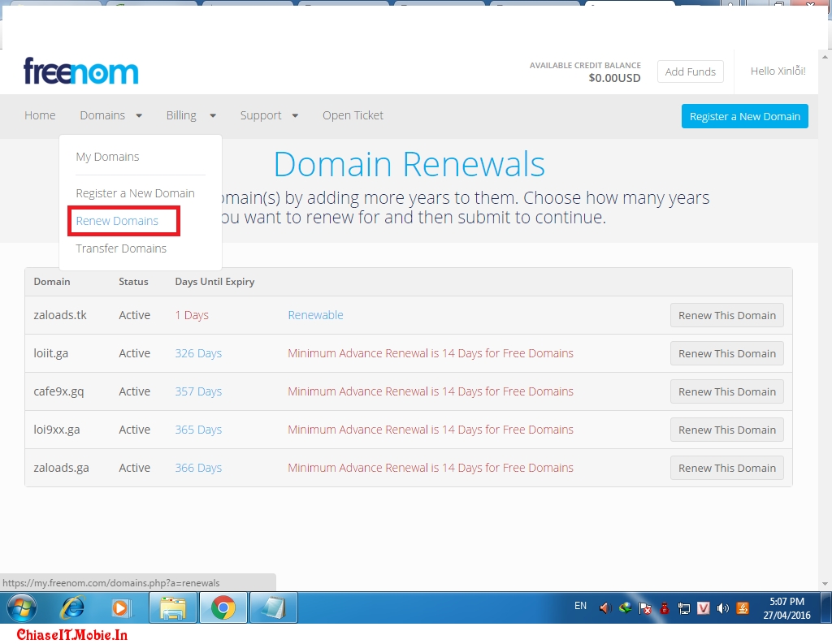
Task: Click the Domain Renewals heading
Action: (409, 164)
